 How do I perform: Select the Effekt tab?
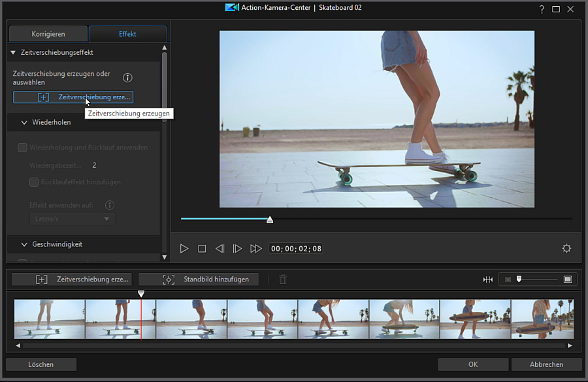pyautogui.click(x=127, y=34)
